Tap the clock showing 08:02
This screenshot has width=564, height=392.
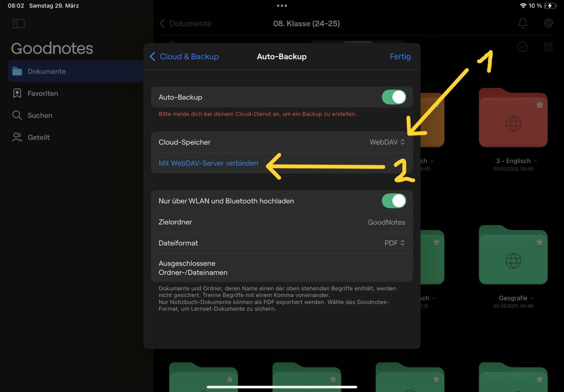point(16,6)
